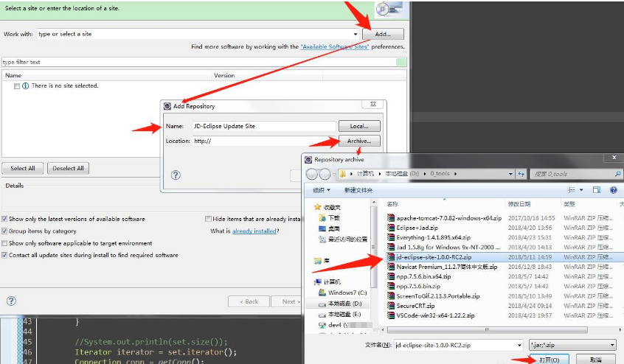The image size is (624, 364).
Task: Open help in Repository archive dialog
Action: (x=613, y=190)
